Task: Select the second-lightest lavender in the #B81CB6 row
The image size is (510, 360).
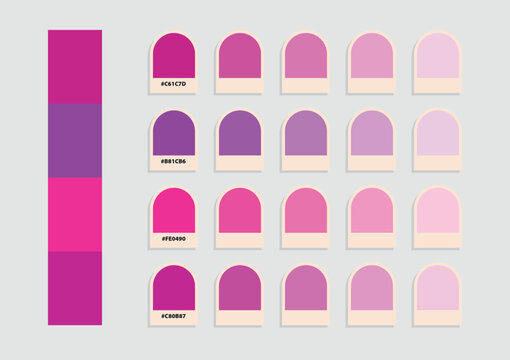Action: coord(372,133)
